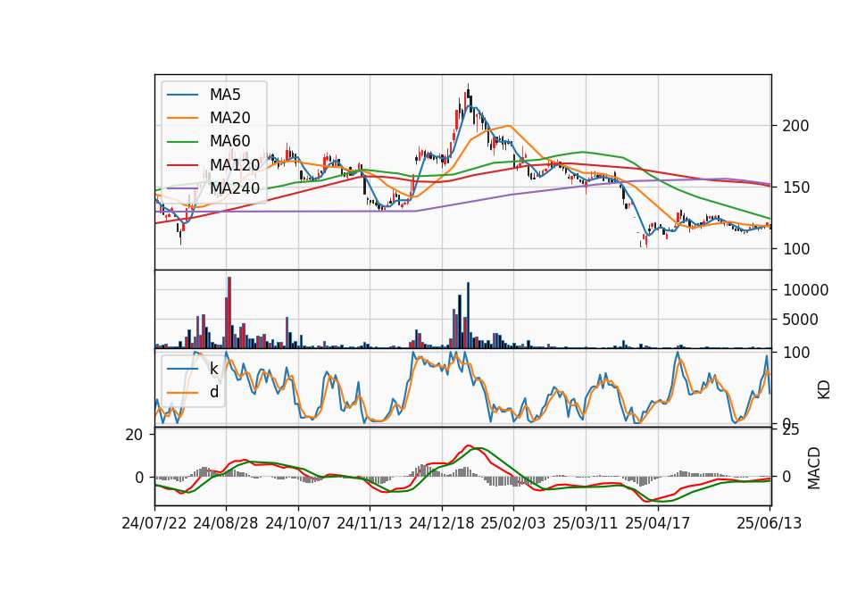The height and width of the screenshot is (616, 857).
Task: Click the 25/03/11 date tick label
Action: pos(586,523)
